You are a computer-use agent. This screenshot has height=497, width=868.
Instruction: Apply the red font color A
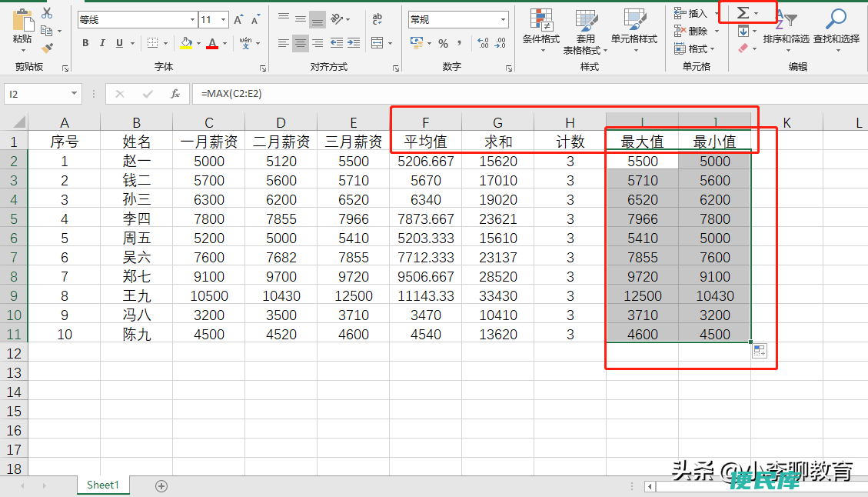tap(212, 42)
